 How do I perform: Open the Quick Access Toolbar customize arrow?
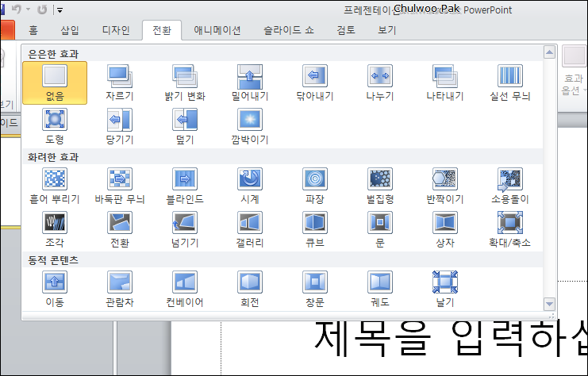click(x=60, y=10)
